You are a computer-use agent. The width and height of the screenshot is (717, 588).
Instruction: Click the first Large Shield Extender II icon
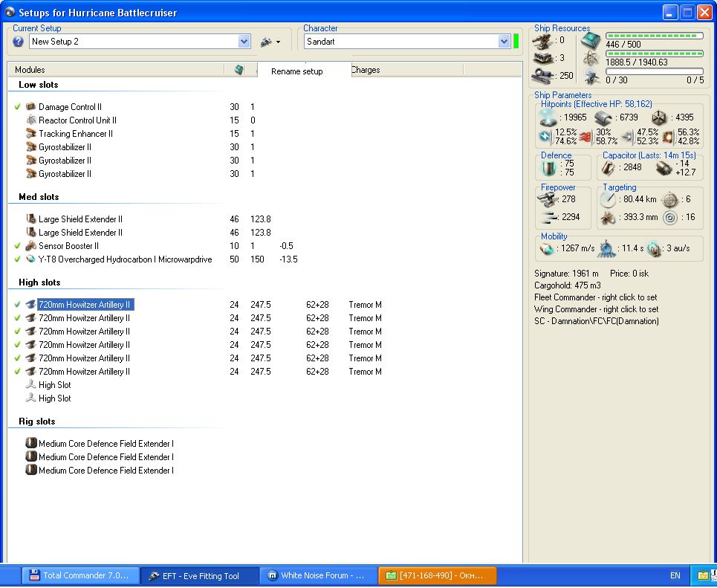(30, 219)
